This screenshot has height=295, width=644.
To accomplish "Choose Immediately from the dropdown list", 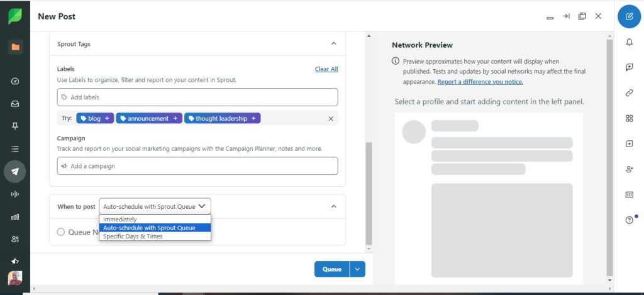I will 119,220.
